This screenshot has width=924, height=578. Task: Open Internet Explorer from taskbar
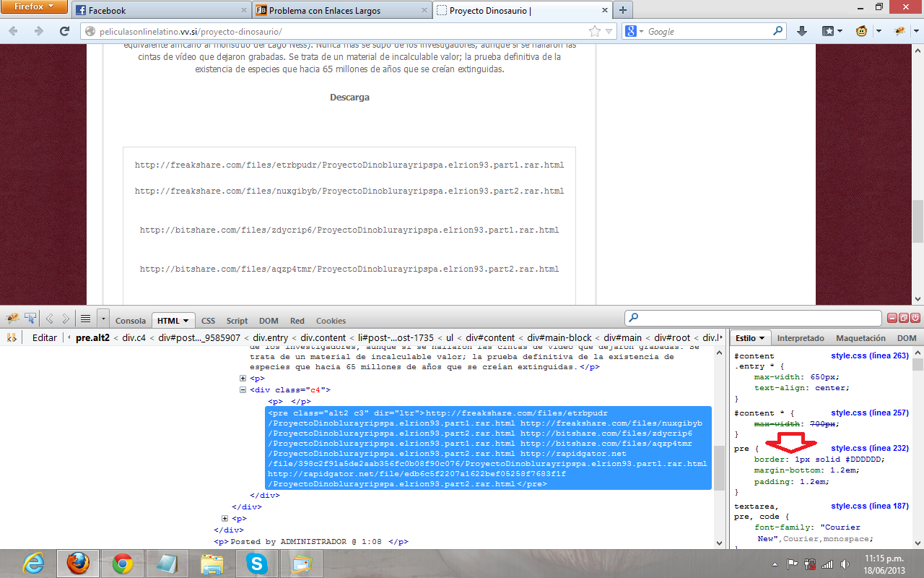coord(35,563)
